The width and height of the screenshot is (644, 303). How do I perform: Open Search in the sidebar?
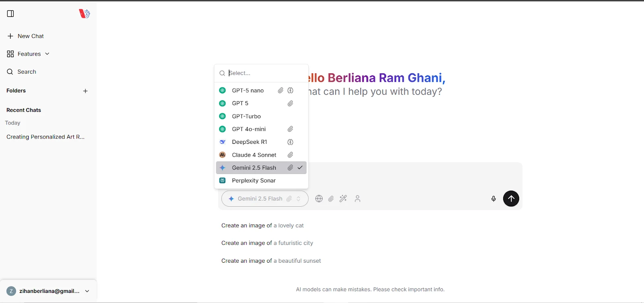22,72
